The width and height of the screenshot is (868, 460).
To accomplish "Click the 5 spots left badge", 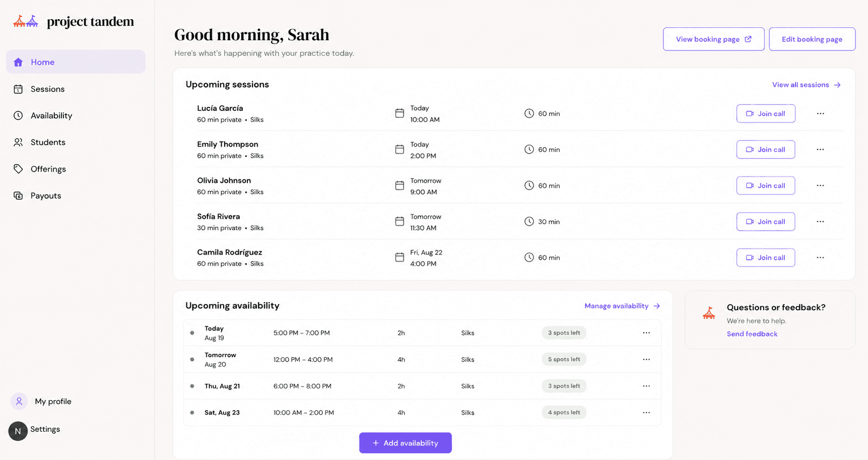I will pyautogui.click(x=564, y=359).
